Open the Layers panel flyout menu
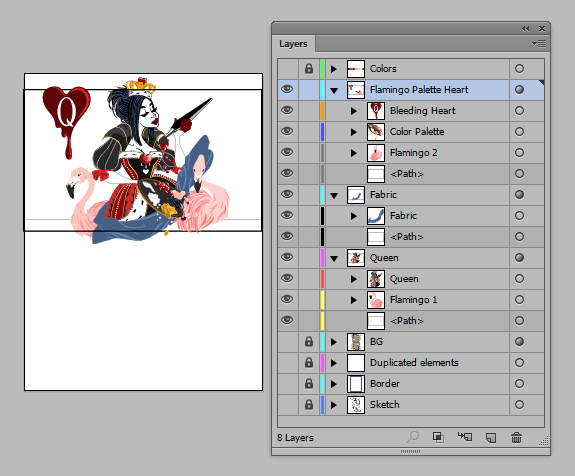575x476 pixels. pos(539,44)
